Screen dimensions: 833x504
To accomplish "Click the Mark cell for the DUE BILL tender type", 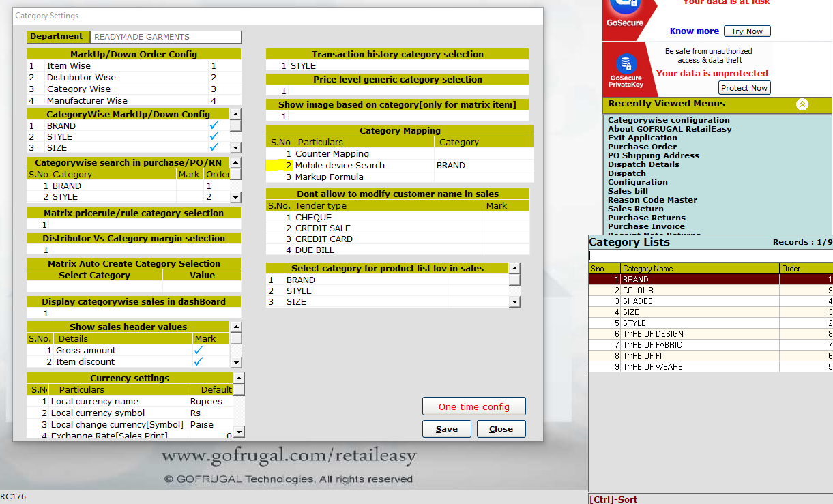I will pos(506,250).
